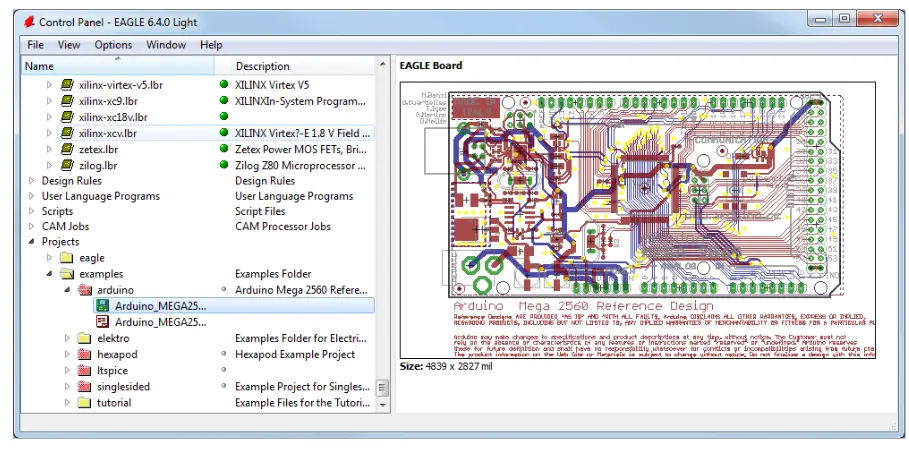The image size is (909, 450).
Task: Open the File menu
Action: 35,45
